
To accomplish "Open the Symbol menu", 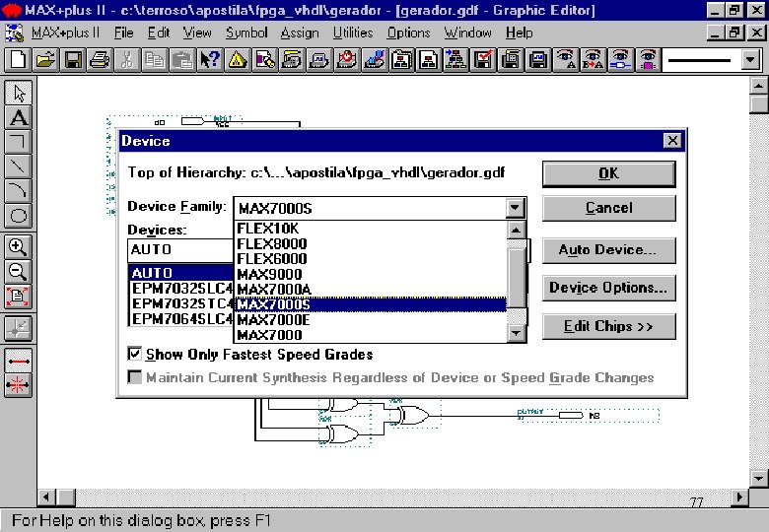I will point(246,33).
